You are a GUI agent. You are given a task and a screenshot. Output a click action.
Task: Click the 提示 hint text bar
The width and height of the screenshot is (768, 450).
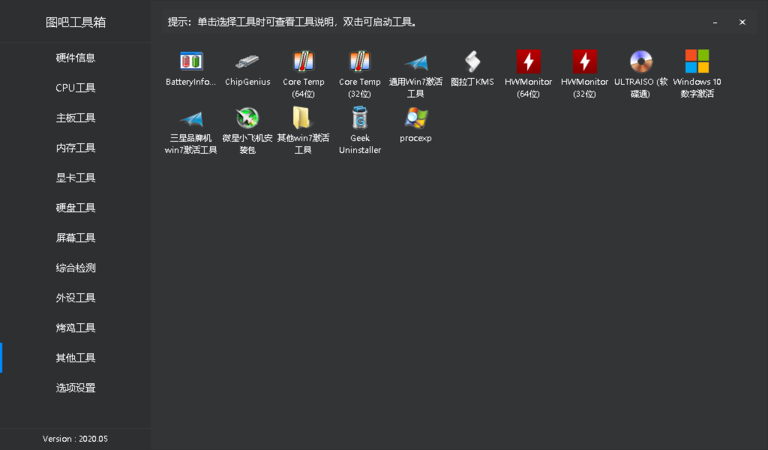292,22
